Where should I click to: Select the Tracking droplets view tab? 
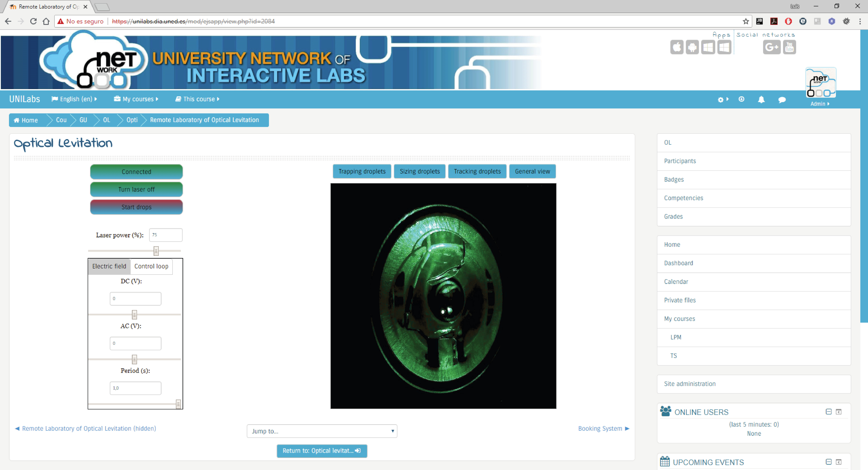point(477,172)
